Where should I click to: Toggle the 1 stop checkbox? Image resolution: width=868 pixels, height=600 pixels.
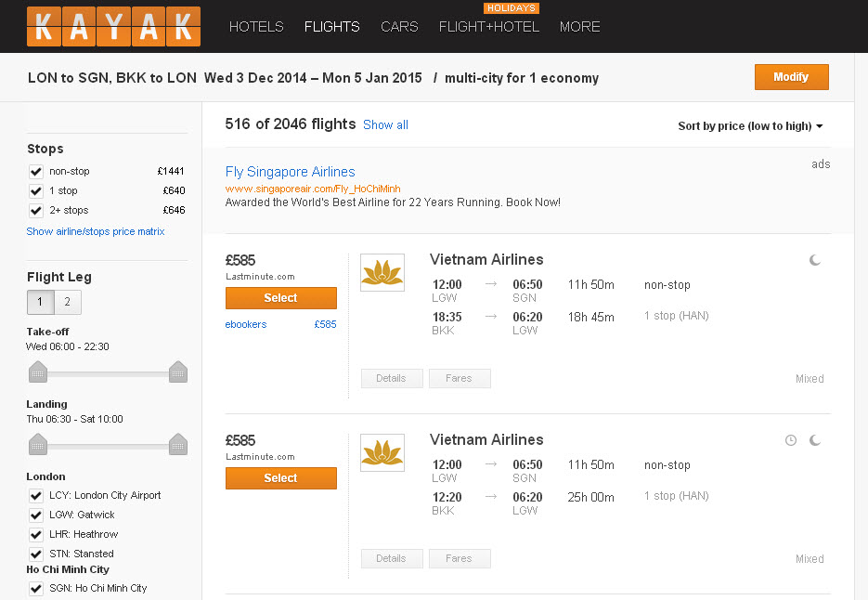pyautogui.click(x=36, y=190)
